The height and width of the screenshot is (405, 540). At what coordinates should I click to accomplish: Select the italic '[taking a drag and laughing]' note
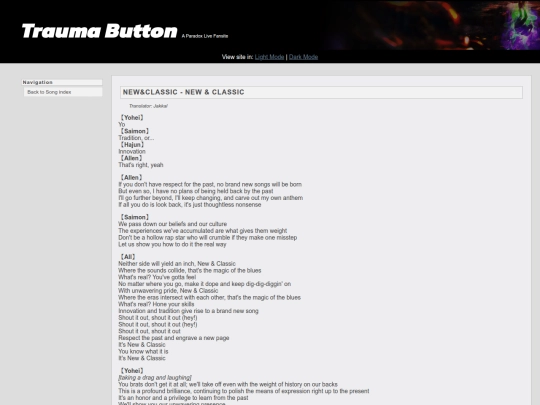(x=155, y=378)
